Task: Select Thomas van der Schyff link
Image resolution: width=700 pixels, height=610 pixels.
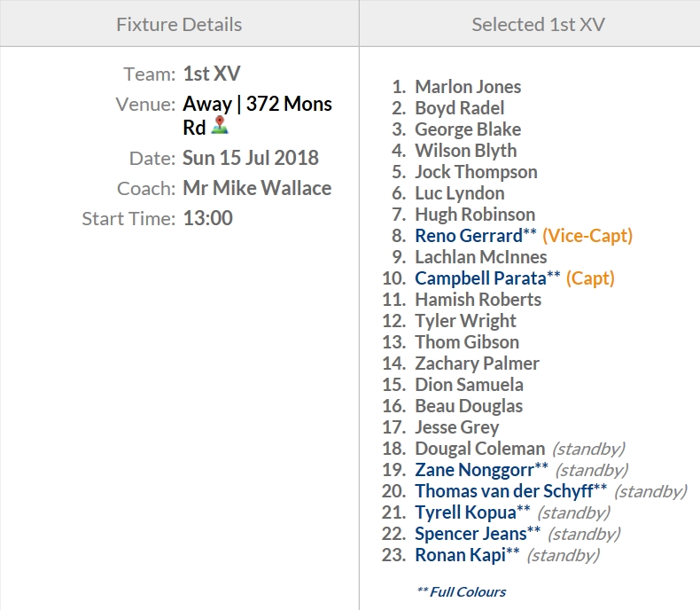Action: pyautogui.click(x=503, y=491)
